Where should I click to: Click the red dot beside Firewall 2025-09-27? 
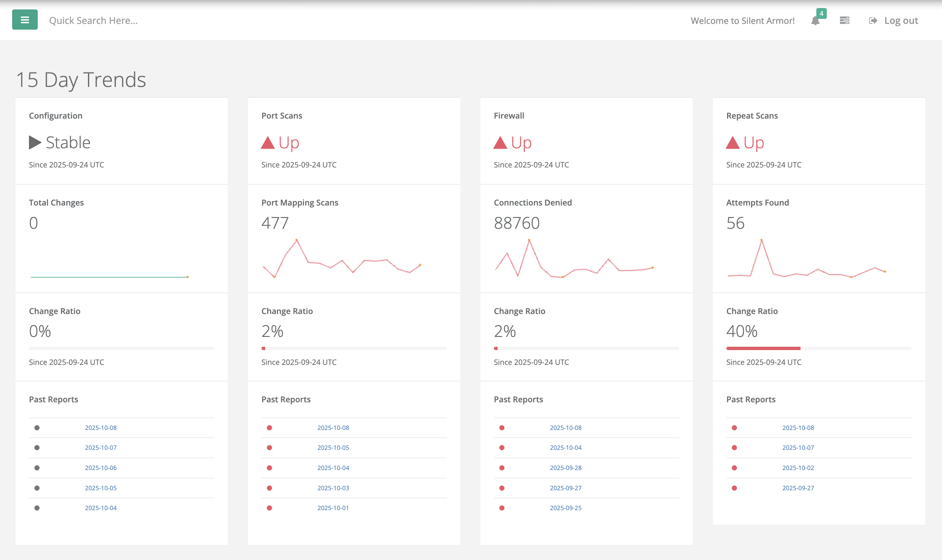tap(502, 488)
